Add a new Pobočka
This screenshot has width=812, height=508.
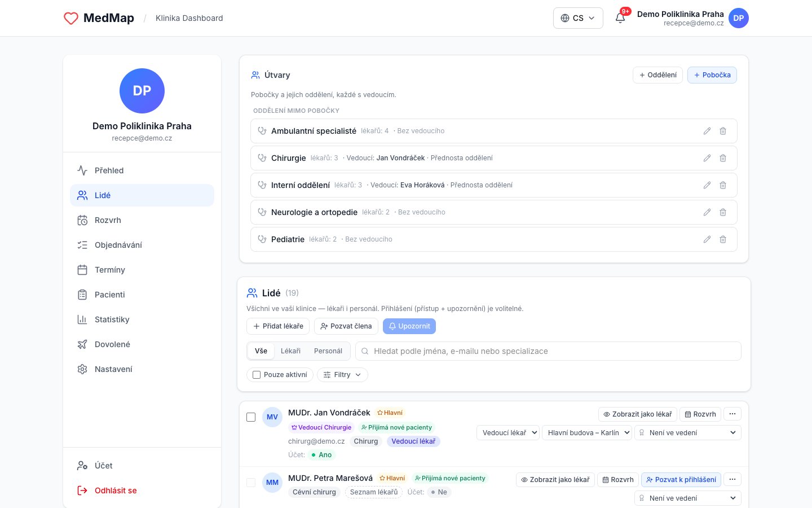pyautogui.click(x=712, y=75)
